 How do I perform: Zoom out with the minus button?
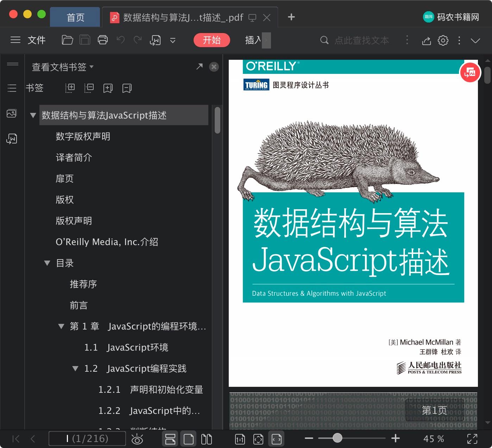(x=309, y=438)
